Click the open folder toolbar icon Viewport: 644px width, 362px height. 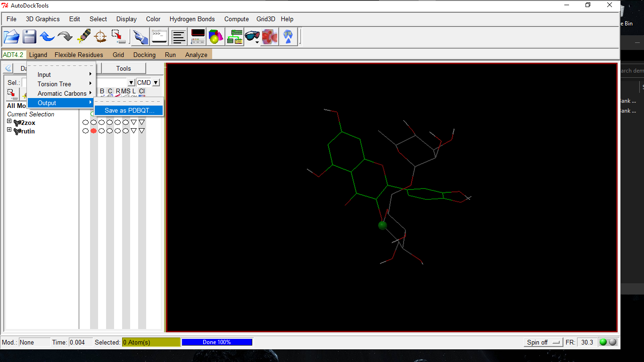click(x=11, y=37)
